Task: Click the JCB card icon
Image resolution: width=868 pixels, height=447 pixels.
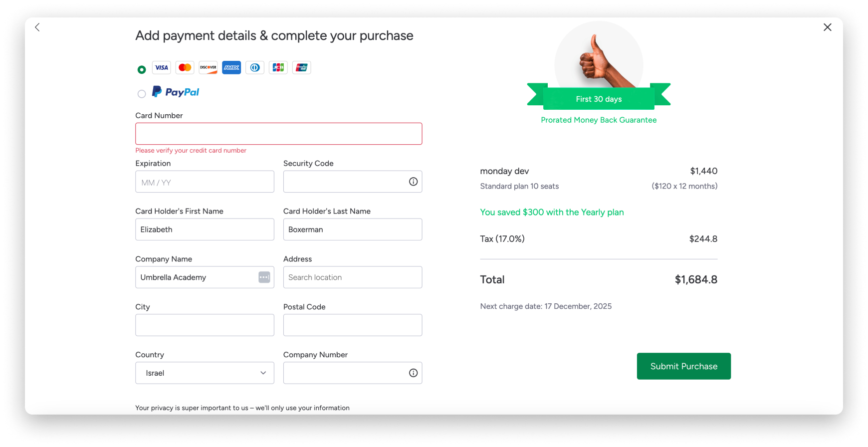Action: (x=278, y=68)
